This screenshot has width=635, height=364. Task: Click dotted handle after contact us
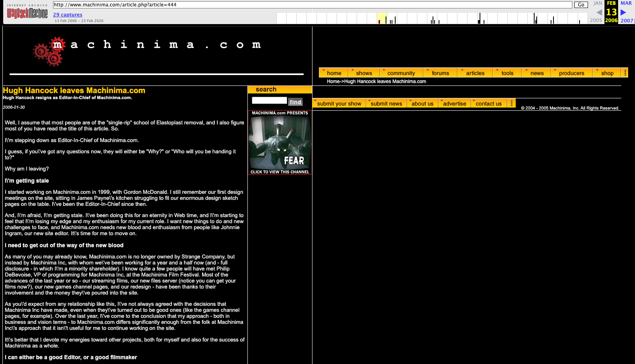pyautogui.click(x=511, y=103)
